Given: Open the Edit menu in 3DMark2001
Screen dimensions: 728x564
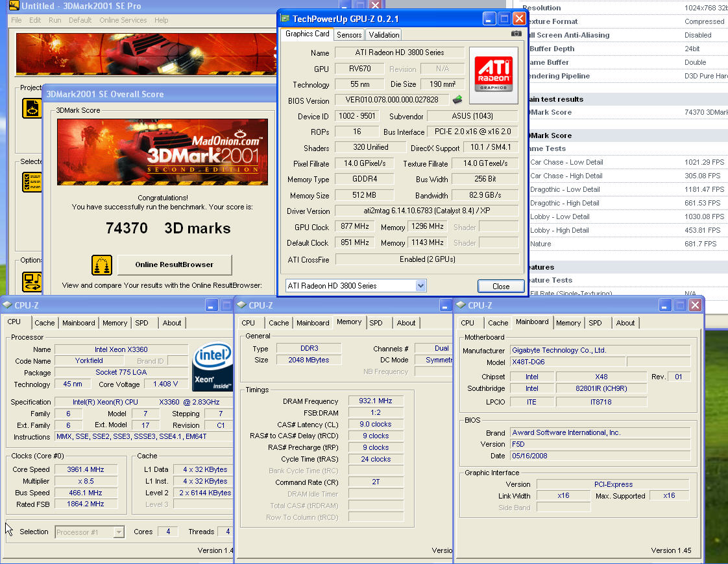Looking at the screenshot, I should point(35,20).
